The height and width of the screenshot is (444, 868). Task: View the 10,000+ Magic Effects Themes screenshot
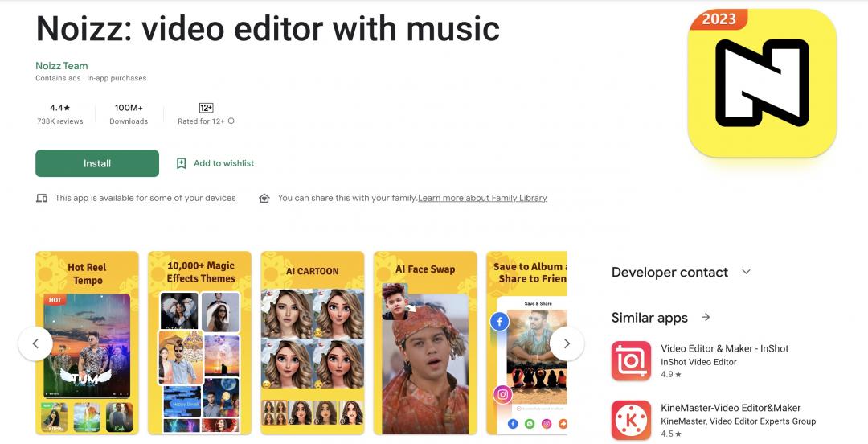[x=200, y=343]
